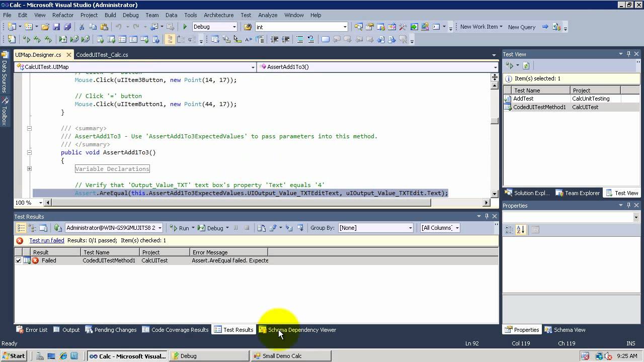Screen dimensions: 644x362
Task: Open the Data Sources side tab
Action: [5, 72]
